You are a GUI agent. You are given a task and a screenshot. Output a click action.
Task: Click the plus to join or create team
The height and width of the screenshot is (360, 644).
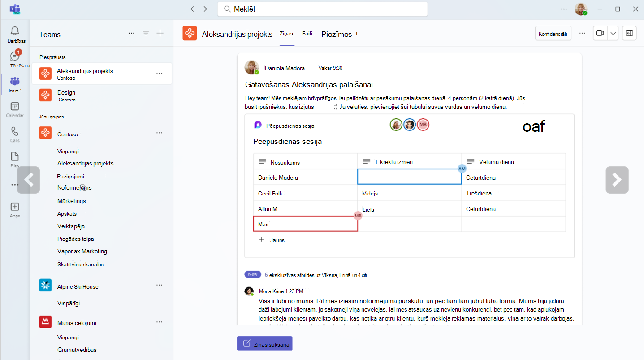pos(160,33)
